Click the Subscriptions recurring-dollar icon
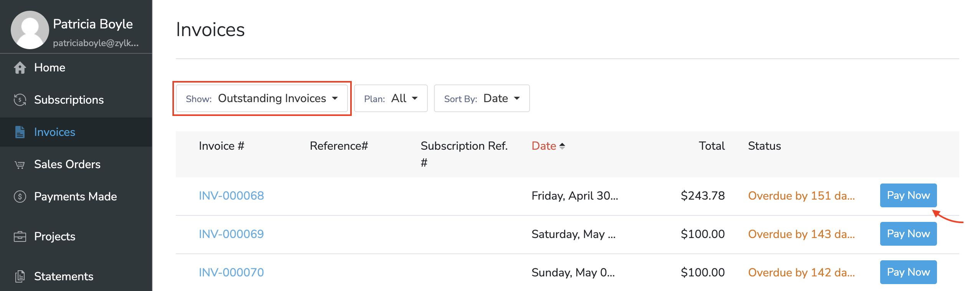 pyautogui.click(x=20, y=100)
